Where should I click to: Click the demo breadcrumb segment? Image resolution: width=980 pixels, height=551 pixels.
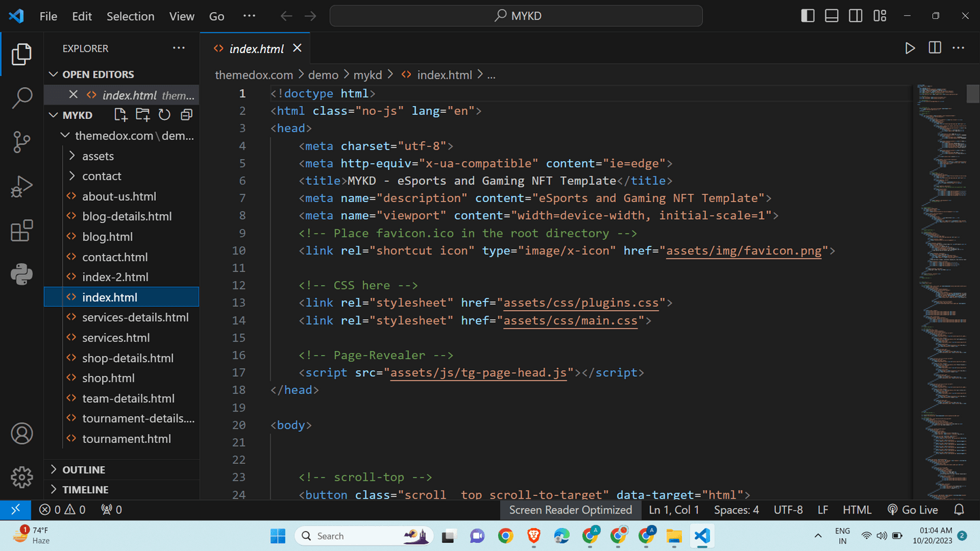coord(323,75)
